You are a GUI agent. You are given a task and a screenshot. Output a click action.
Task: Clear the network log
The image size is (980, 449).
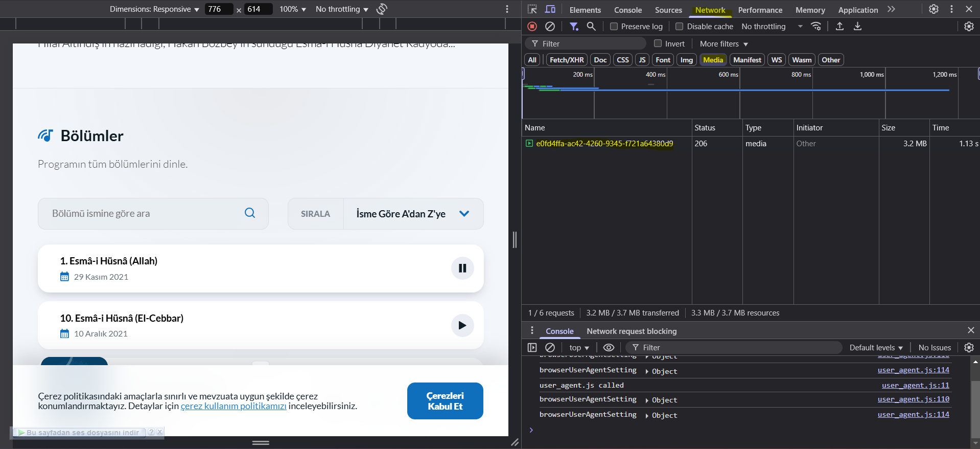550,26
